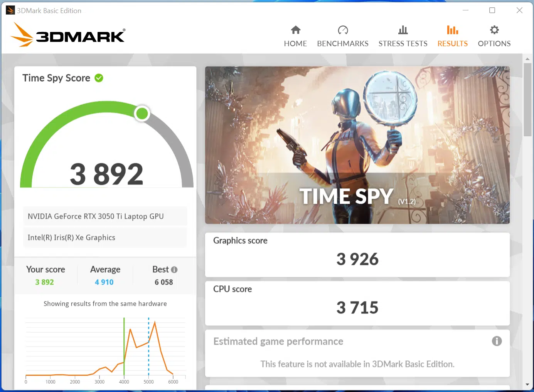The image size is (534, 392).
Task: Click the Average score value 4 910
Action: click(x=104, y=282)
